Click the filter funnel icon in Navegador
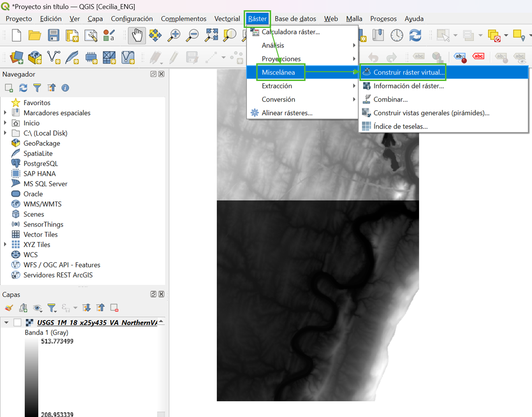The height and width of the screenshot is (417, 532). coord(37,88)
